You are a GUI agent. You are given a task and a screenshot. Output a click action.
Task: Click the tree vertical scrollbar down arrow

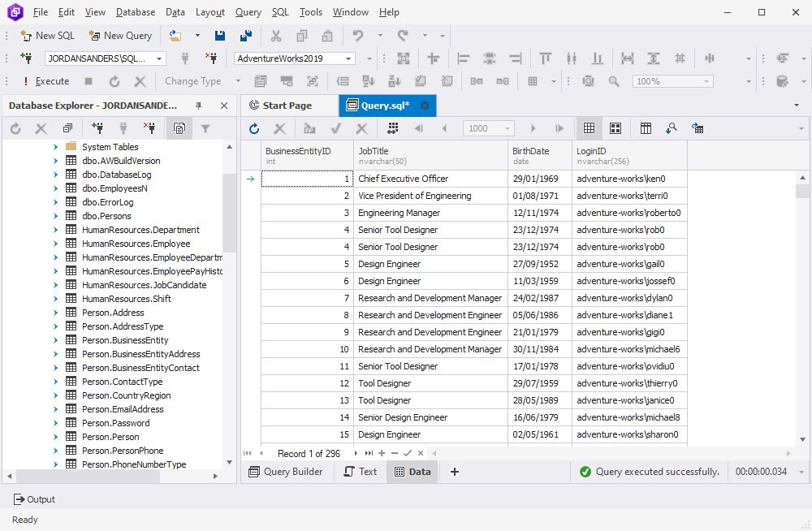tap(230, 462)
